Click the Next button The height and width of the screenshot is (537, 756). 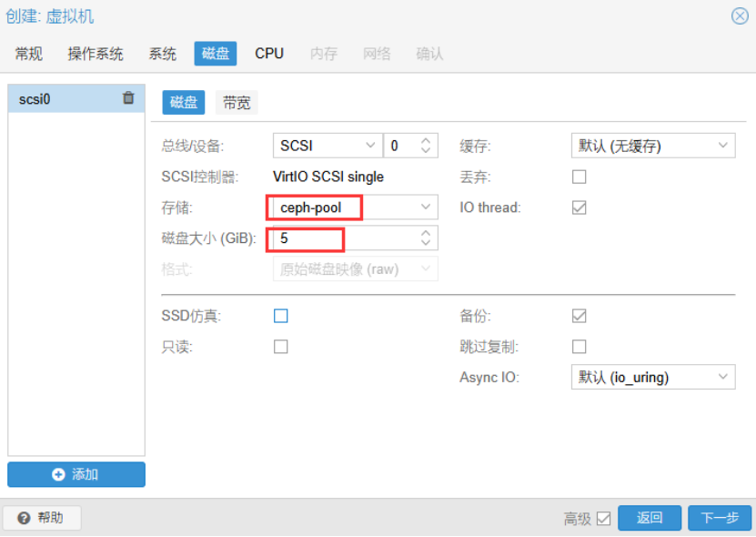click(719, 518)
